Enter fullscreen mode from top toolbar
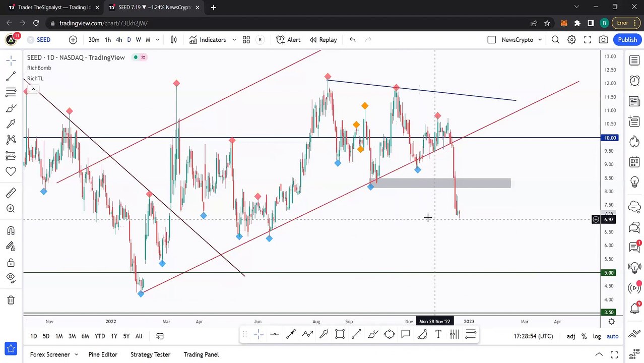The height and width of the screenshot is (363, 644). click(x=588, y=40)
